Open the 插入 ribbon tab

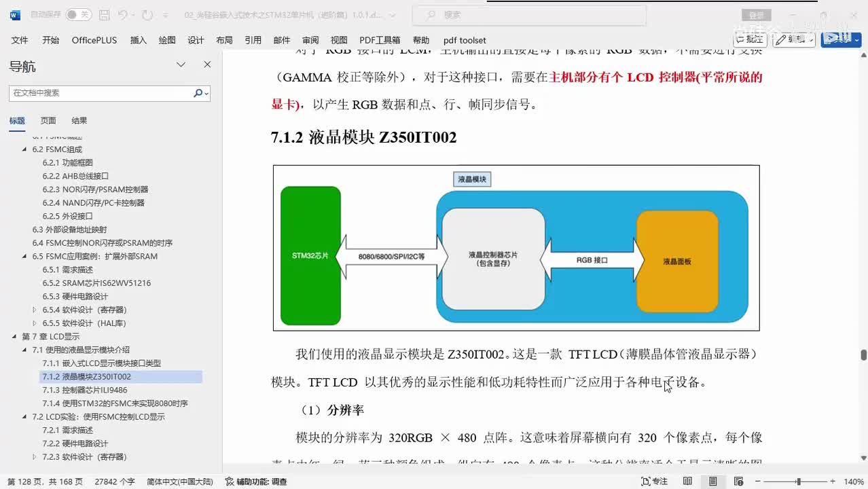(x=139, y=40)
